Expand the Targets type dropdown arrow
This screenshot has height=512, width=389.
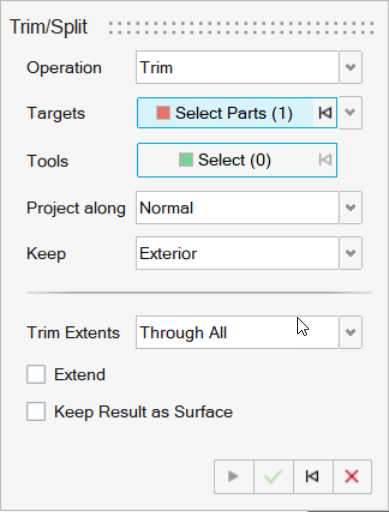coord(351,113)
